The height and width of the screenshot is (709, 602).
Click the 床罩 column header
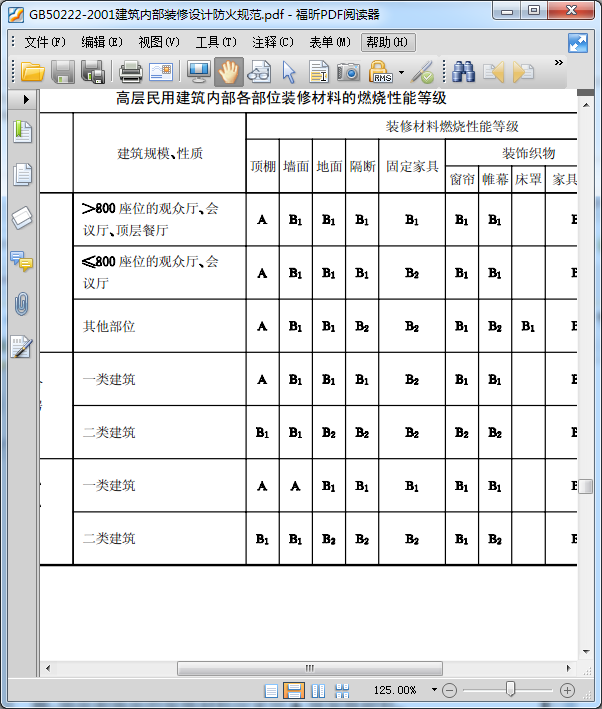tap(528, 180)
